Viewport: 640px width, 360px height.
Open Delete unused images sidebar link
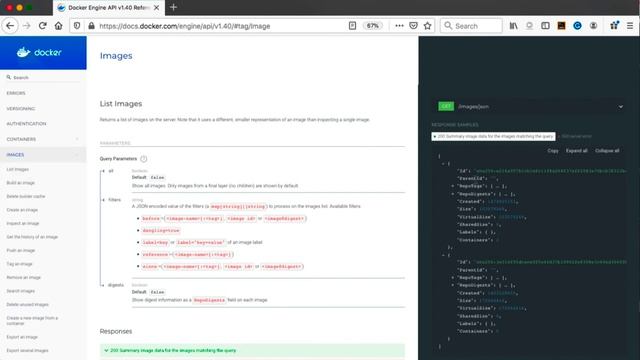pos(27,304)
